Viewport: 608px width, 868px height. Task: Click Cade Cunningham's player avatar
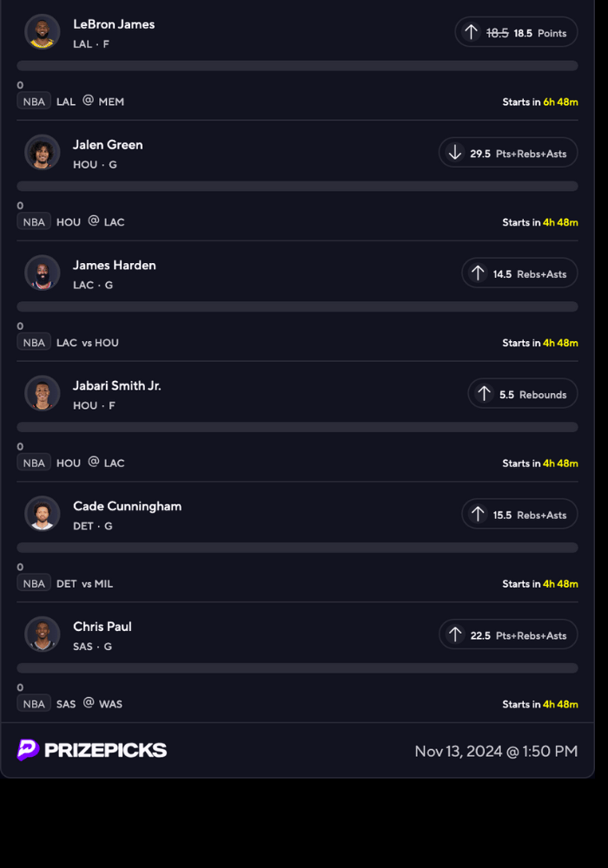coord(43,514)
